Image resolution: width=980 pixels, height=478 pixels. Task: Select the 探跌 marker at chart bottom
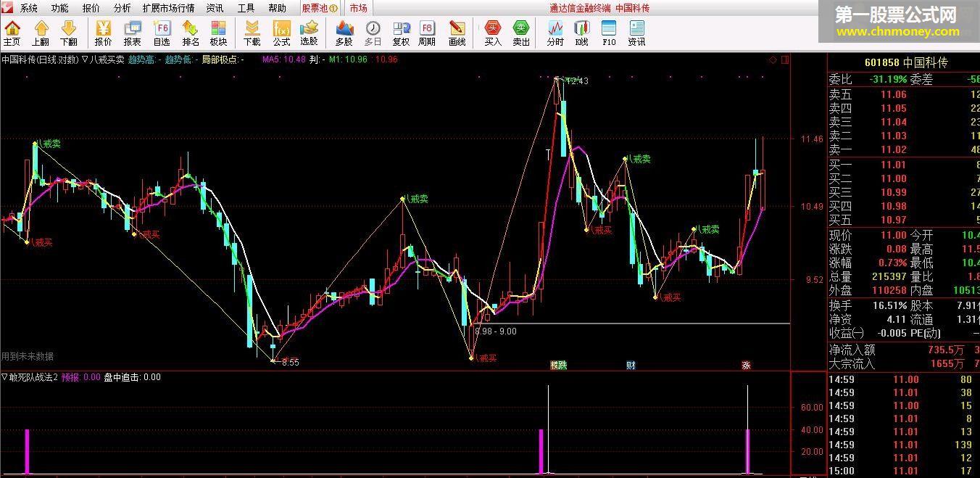pyautogui.click(x=558, y=366)
